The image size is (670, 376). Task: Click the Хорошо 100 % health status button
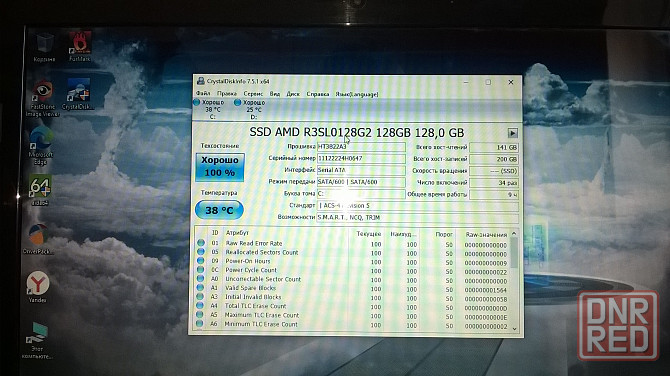220,167
